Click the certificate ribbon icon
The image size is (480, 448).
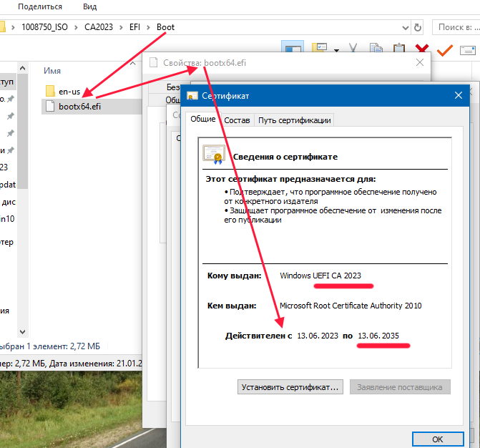click(214, 155)
